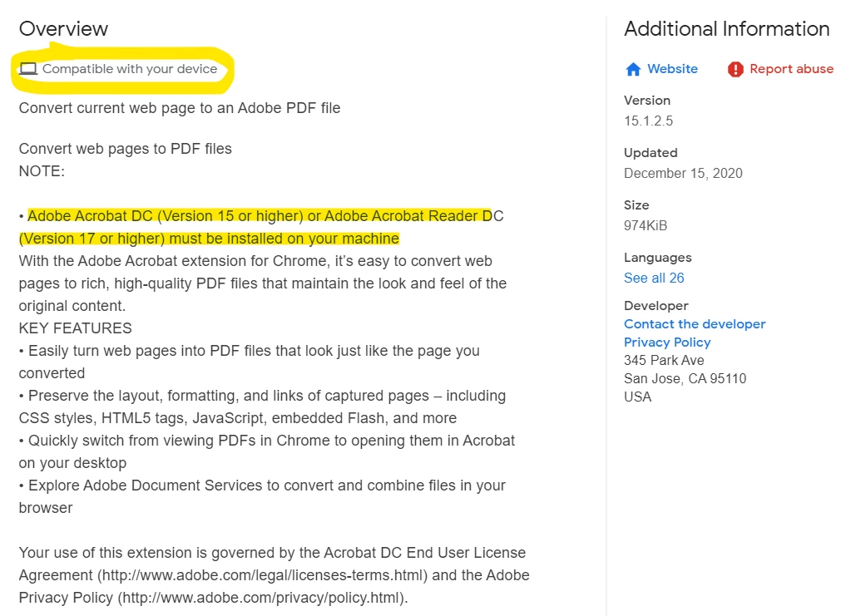Click 'Explore Adobe Document Services' bullet line
846x616 pixels.
(x=262, y=497)
